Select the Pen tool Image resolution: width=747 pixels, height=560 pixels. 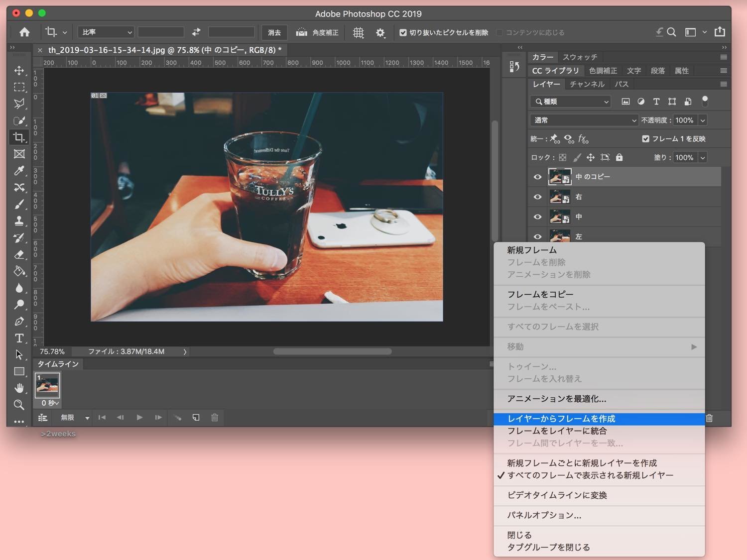(19, 322)
